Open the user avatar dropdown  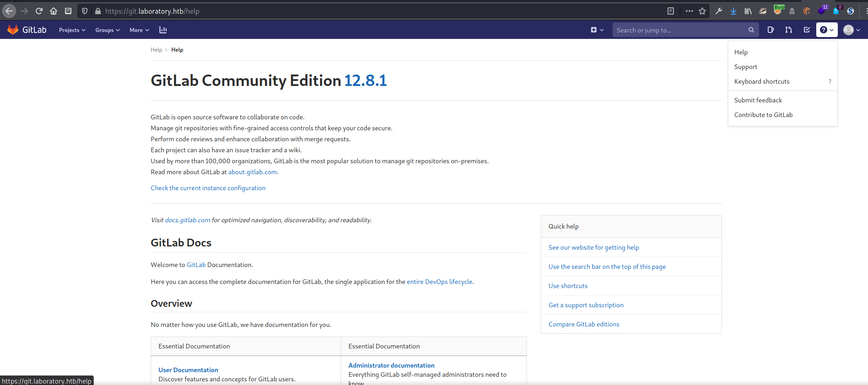[x=852, y=30]
